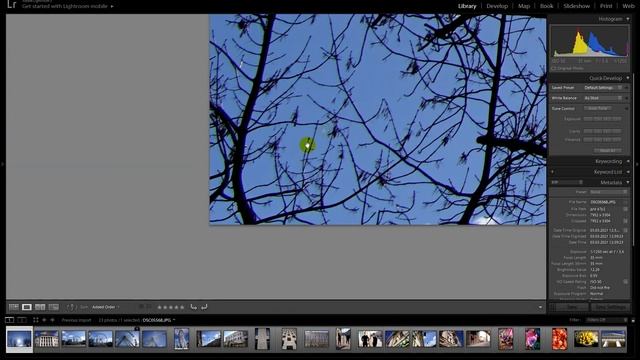The height and width of the screenshot is (360, 640).
Task: Expand the Keyword List panel
Action: [x=628, y=172]
